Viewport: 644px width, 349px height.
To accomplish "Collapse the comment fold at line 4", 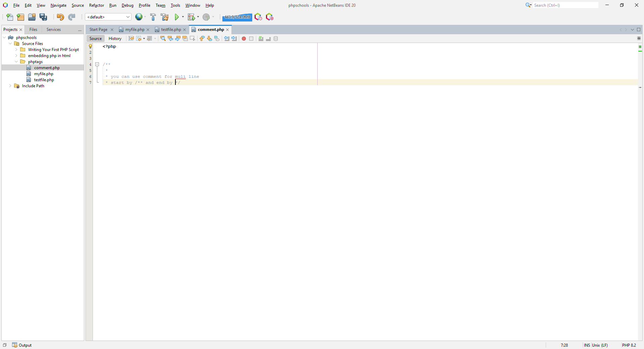I will tap(97, 64).
